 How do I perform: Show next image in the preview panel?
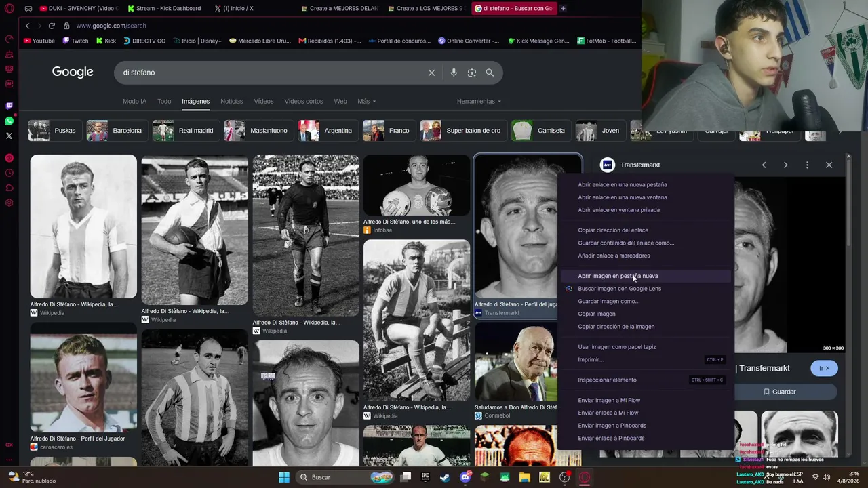click(x=785, y=165)
